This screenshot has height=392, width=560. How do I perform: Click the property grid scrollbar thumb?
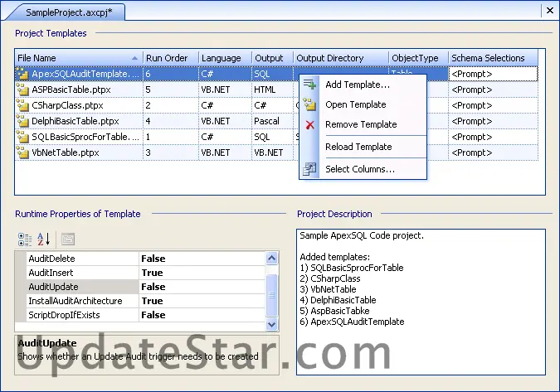pyautogui.click(x=272, y=295)
